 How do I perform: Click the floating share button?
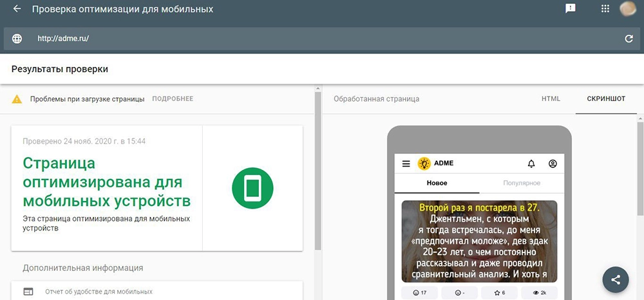(616, 279)
